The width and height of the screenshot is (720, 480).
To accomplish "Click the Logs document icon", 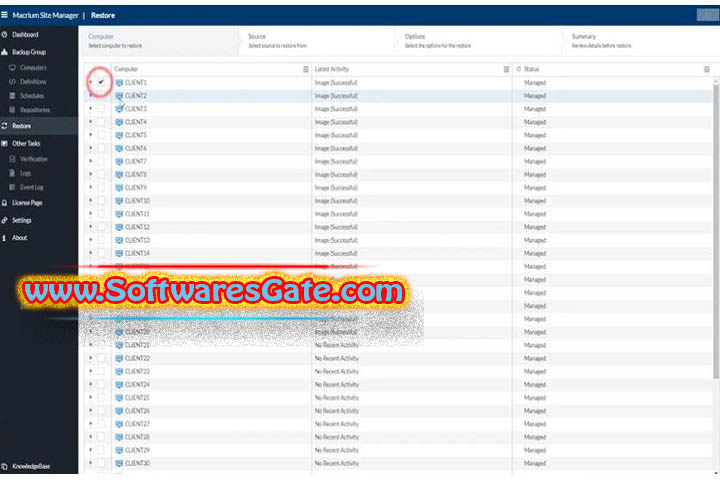I will click(12, 173).
